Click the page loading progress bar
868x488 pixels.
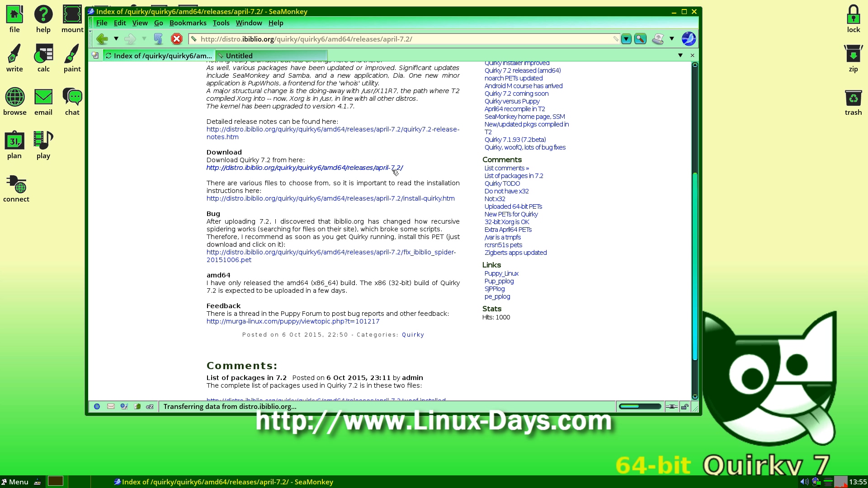(x=640, y=406)
